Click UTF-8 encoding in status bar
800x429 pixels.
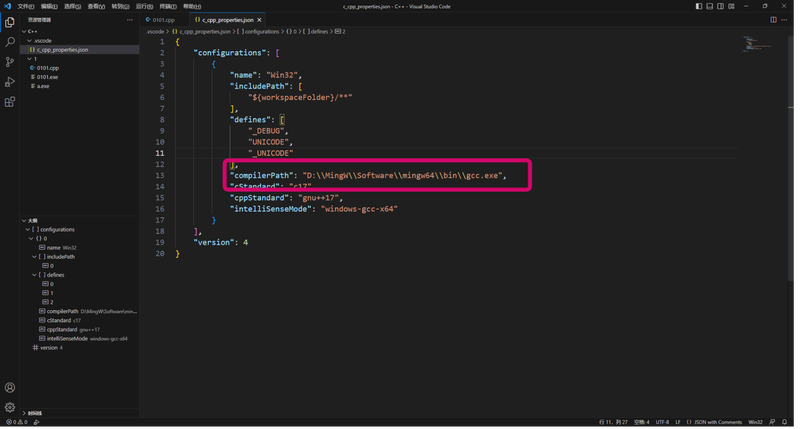(662, 422)
